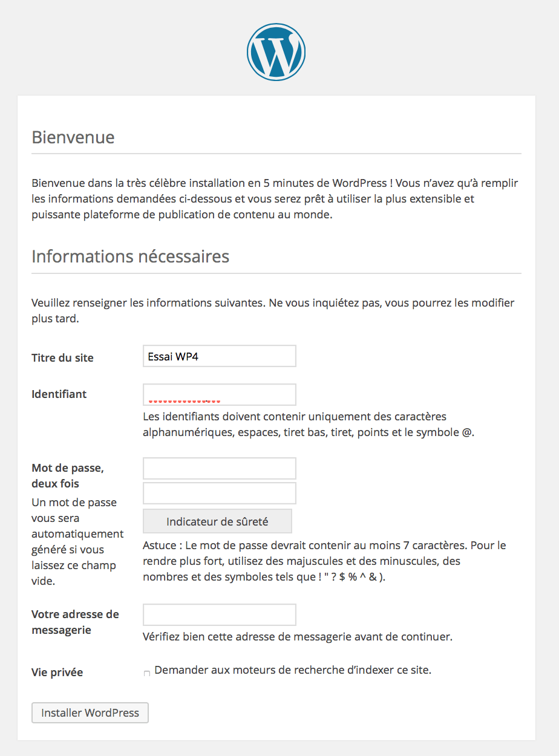Click the second password confirmation field
This screenshot has width=559, height=756.
pyautogui.click(x=219, y=493)
